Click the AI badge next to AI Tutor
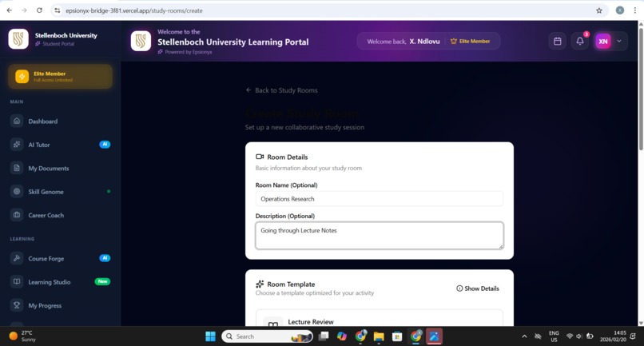The width and height of the screenshot is (644, 346). pos(105,145)
